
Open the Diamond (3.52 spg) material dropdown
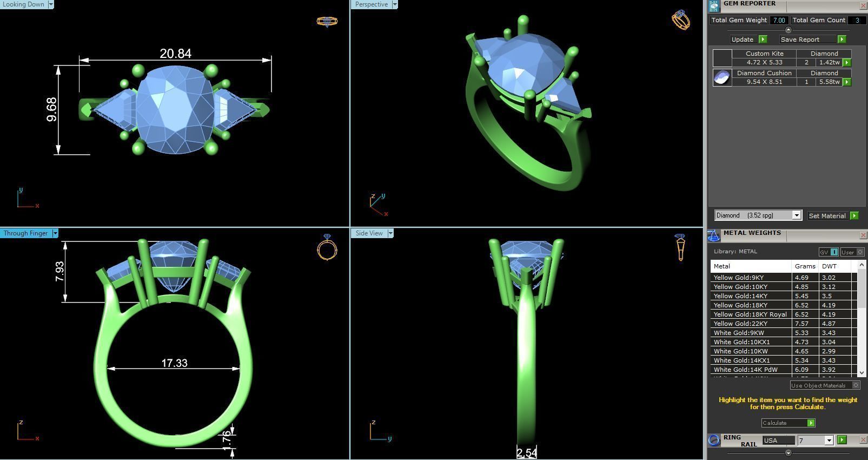pos(797,215)
